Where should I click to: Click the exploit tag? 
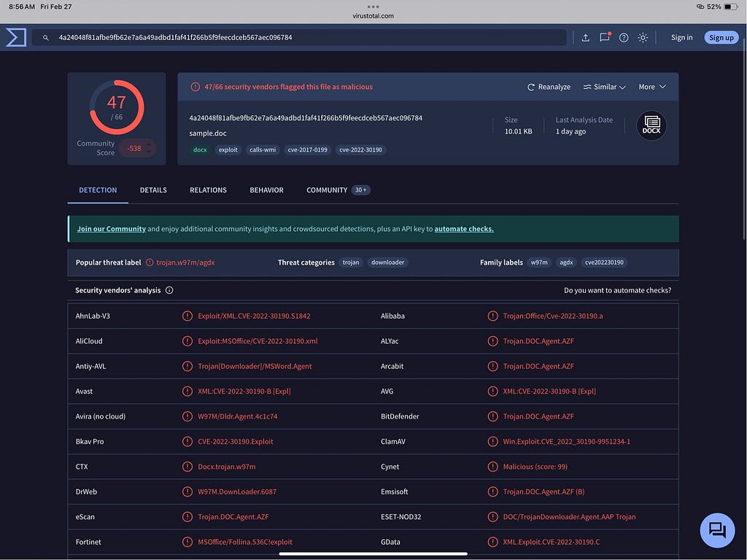tap(228, 149)
